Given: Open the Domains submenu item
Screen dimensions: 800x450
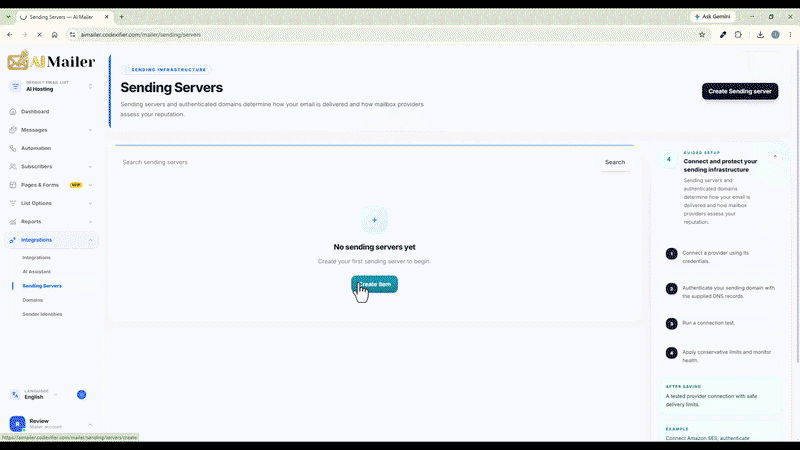Looking at the screenshot, I should 33,300.
